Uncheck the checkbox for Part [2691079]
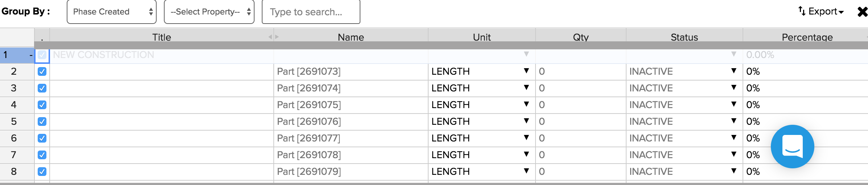This screenshot has height=185, width=868. [x=42, y=172]
